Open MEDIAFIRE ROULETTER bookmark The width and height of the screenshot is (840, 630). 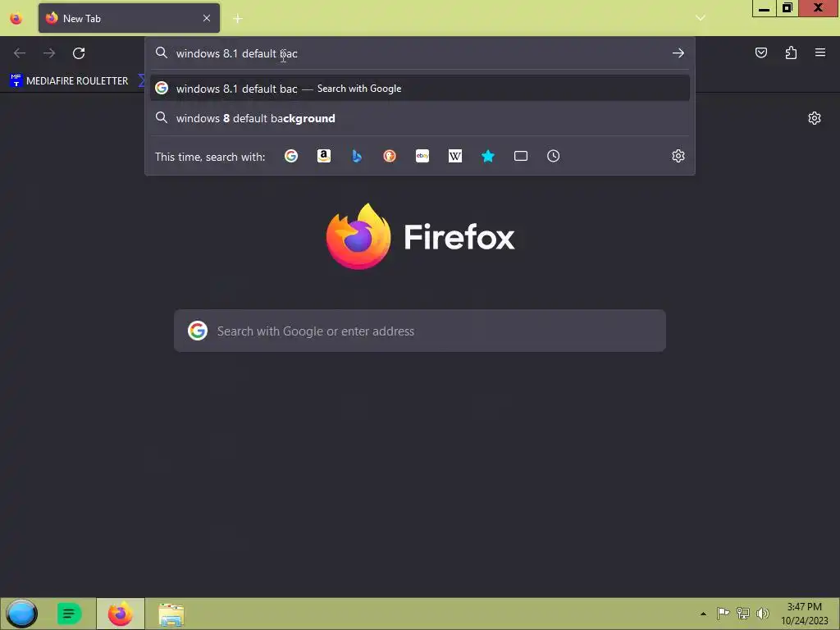pos(69,81)
